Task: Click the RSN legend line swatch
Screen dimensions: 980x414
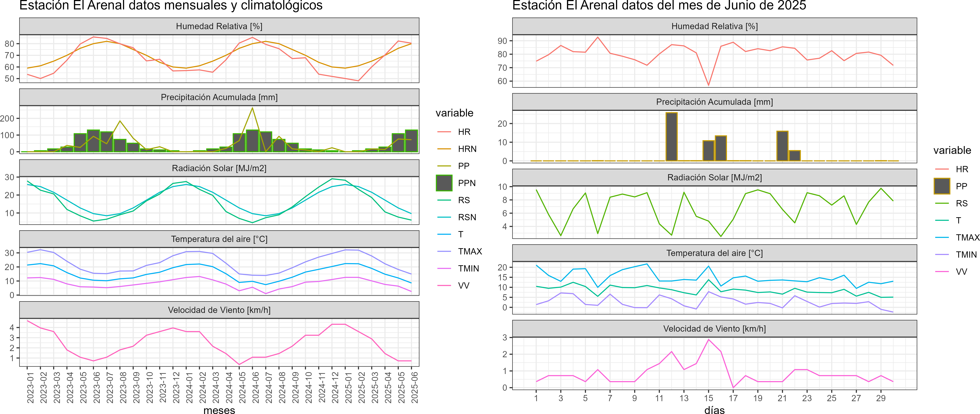Action: pyautogui.click(x=444, y=217)
